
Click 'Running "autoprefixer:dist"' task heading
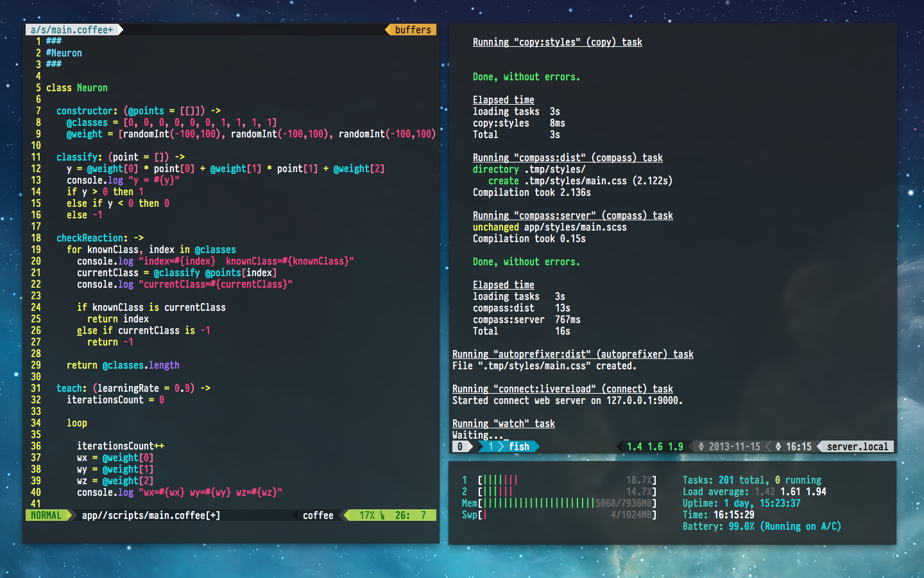(573, 355)
